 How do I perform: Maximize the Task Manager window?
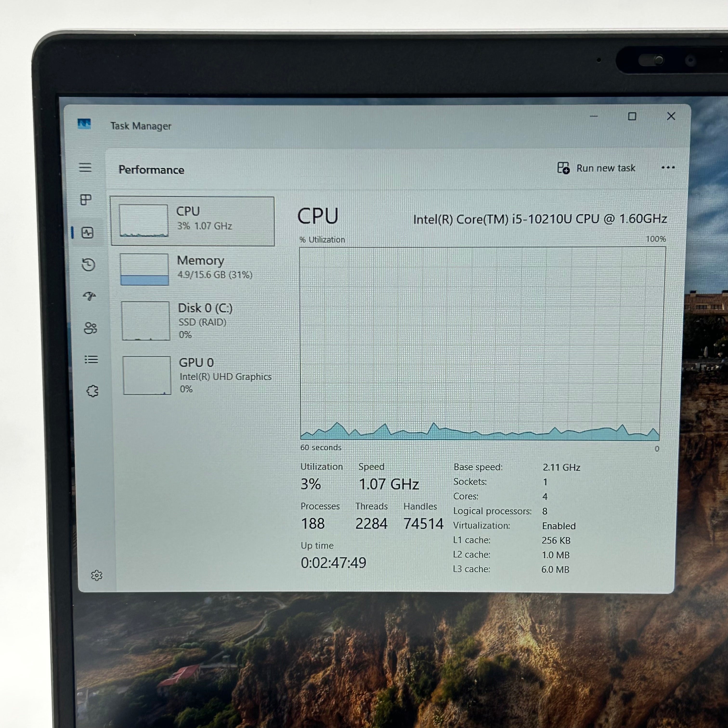[x=632, y=116]
